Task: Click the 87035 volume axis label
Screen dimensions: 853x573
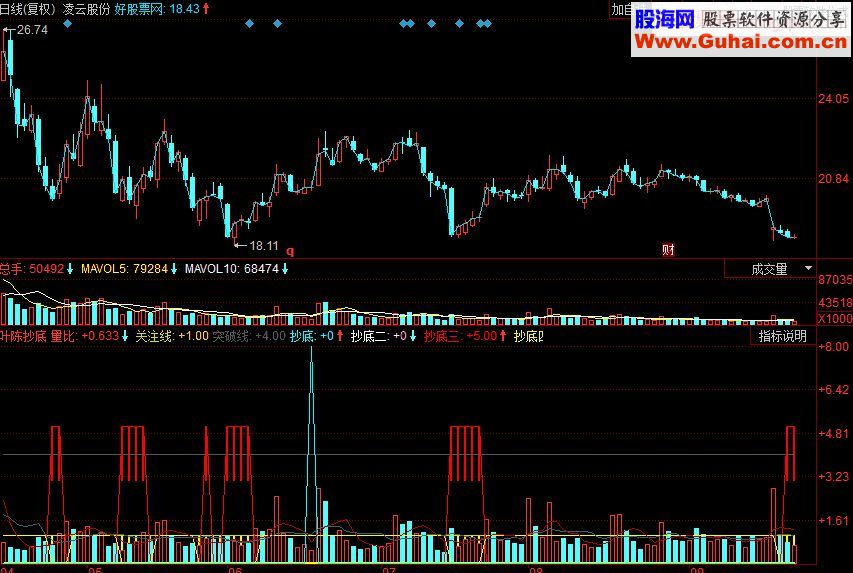Action: (x=835, y=280)
